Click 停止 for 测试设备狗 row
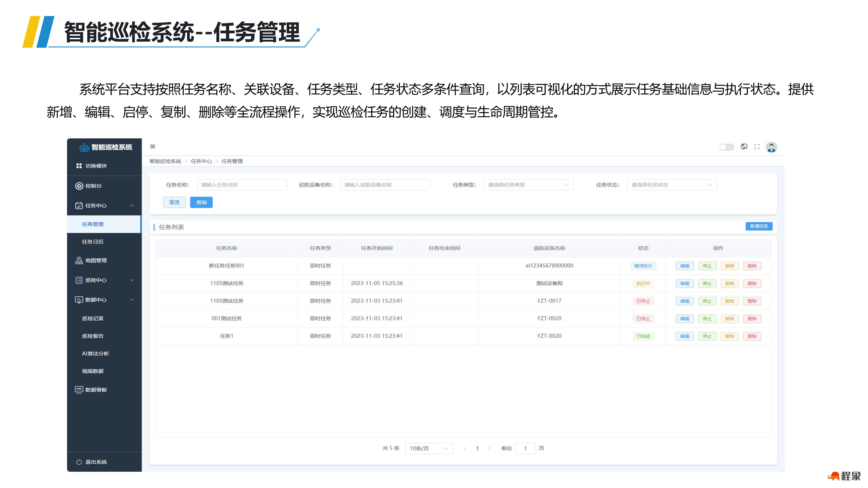 tap(707, 283)
